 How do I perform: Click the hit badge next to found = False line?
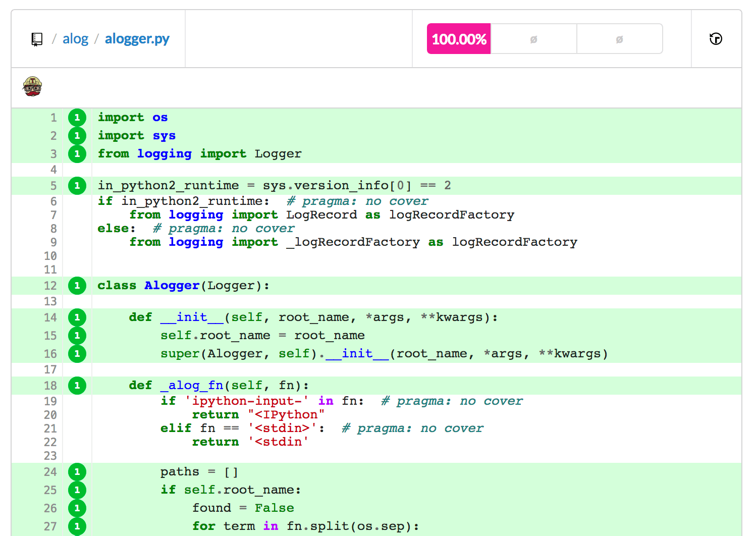coord(77,508)
